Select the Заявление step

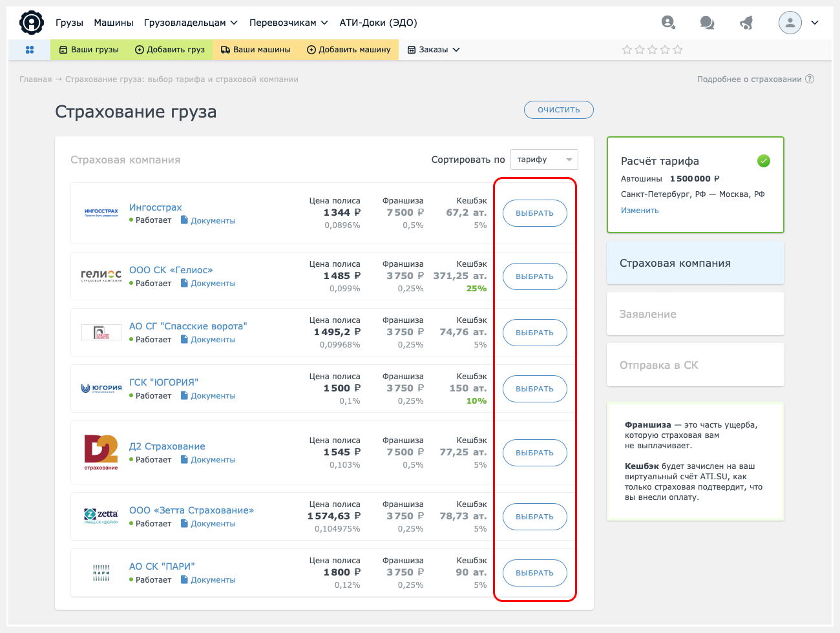(x=695, y=314)
